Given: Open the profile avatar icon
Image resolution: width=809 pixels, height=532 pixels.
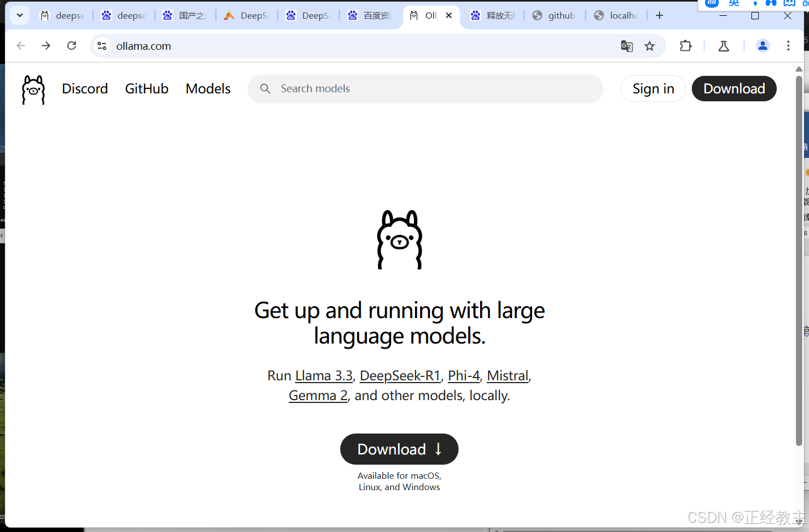Looking at the screenshot, I should (763, 46).
